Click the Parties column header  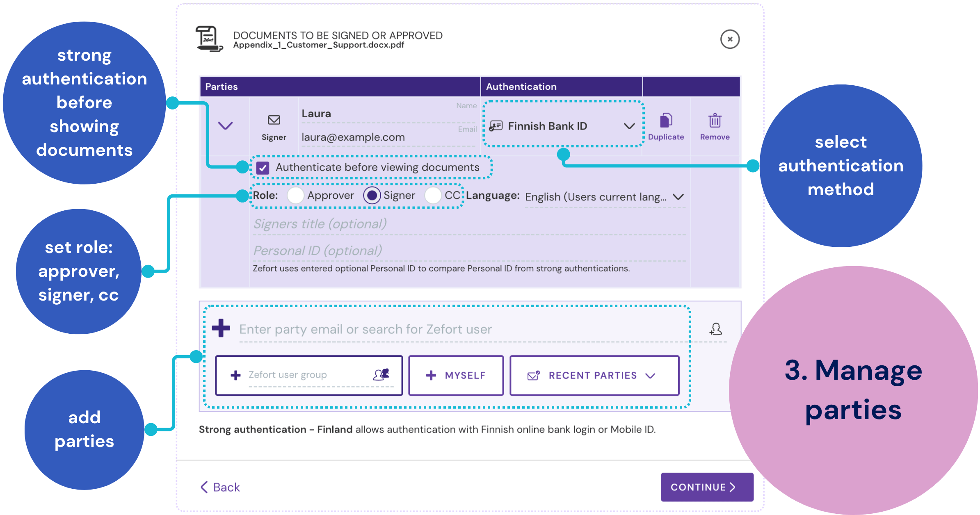tap(340, 87)
